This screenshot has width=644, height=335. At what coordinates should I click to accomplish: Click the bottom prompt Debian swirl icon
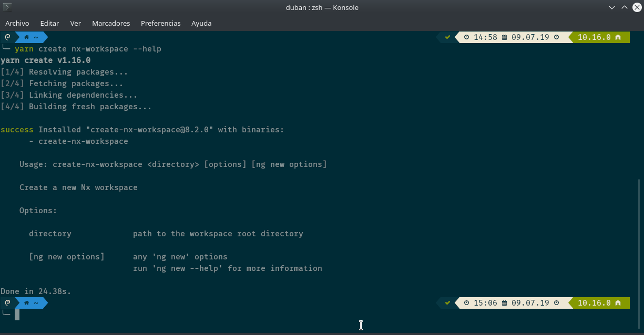click(7, 303)
